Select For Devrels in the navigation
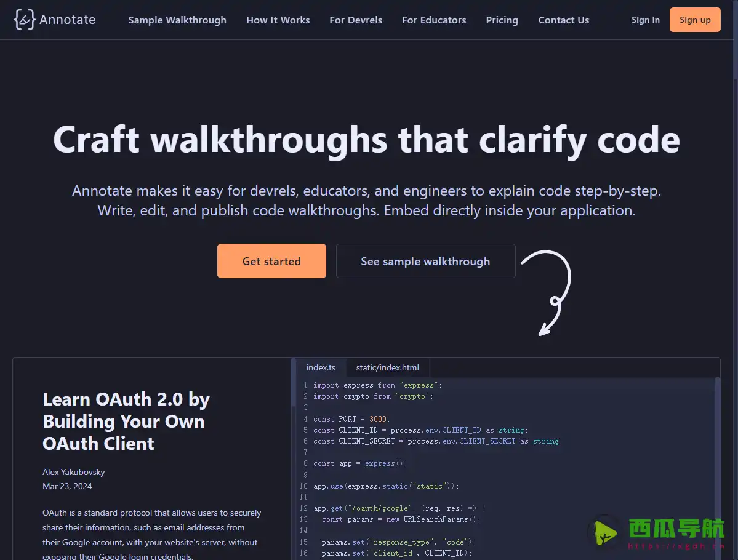This screenshot has width=738, height=560. [356, 20]
